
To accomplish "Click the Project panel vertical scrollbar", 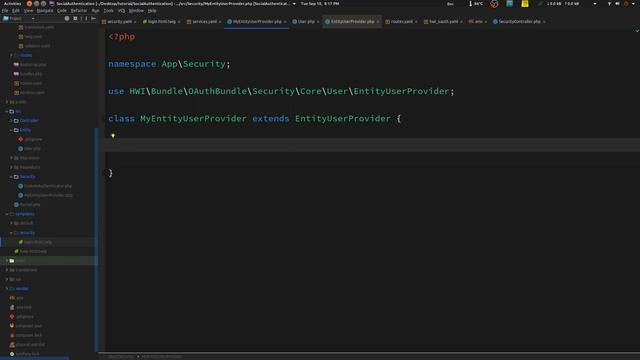I will click(x=96, y=239).
